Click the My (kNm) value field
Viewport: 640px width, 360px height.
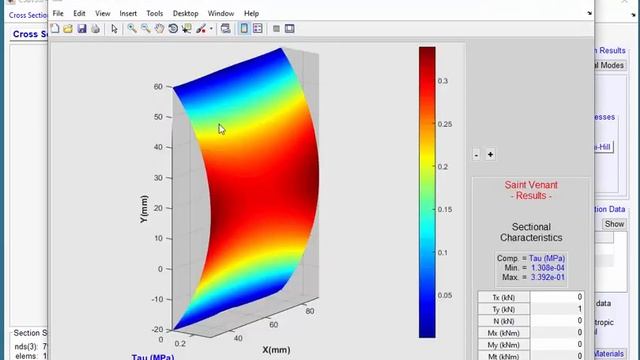coord(557,344)
